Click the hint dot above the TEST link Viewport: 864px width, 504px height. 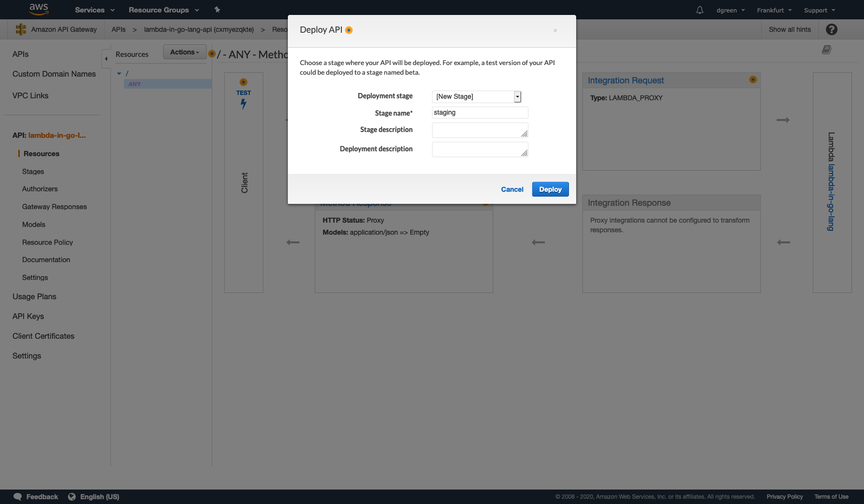point(243,82)
